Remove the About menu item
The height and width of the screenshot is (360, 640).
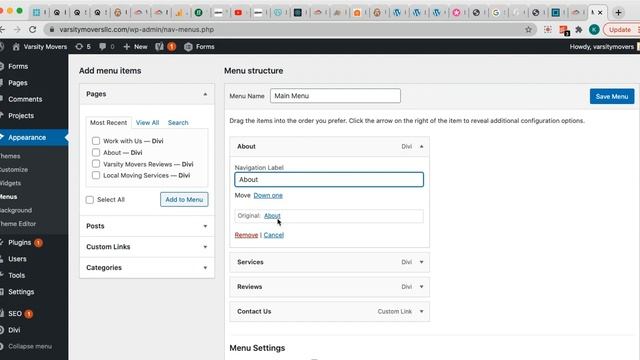246,235
